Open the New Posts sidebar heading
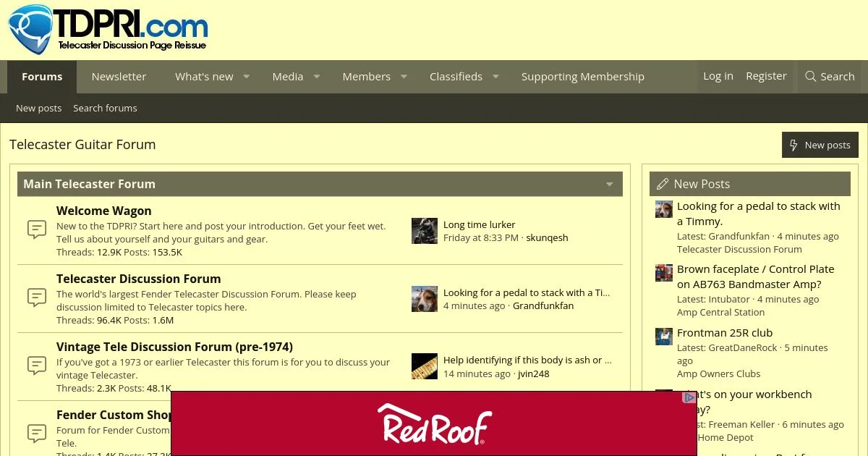 click(702, 184)
